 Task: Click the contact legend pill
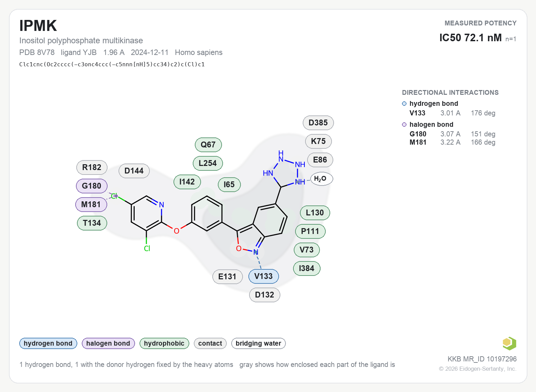210,343
